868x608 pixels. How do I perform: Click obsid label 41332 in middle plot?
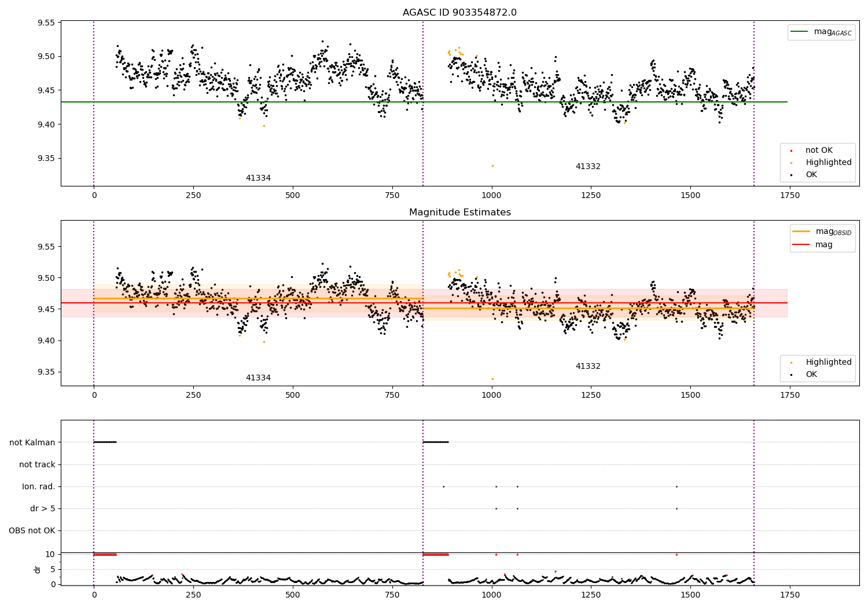588,367
